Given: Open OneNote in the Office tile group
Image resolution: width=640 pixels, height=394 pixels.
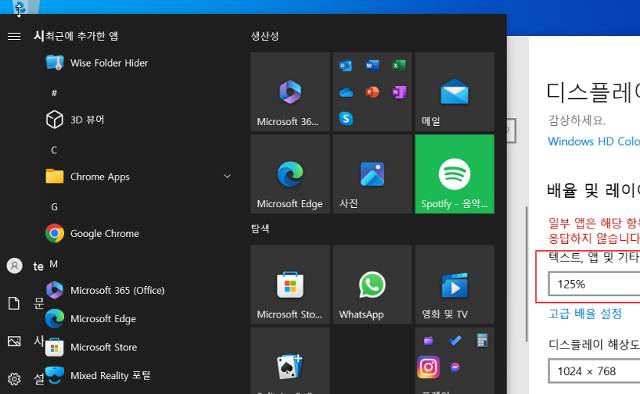Looking at the screenshot, I should point(399,92).
